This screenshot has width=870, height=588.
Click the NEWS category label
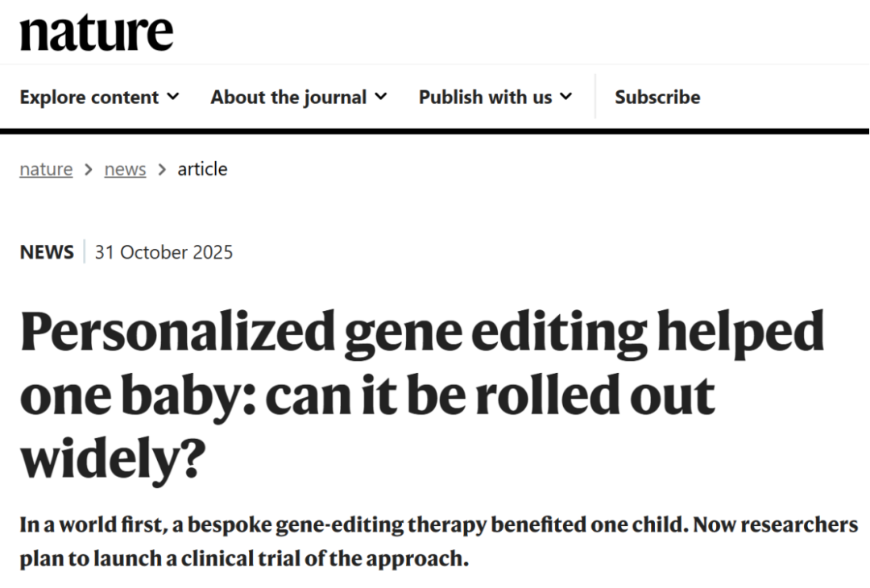click(47, 252)
